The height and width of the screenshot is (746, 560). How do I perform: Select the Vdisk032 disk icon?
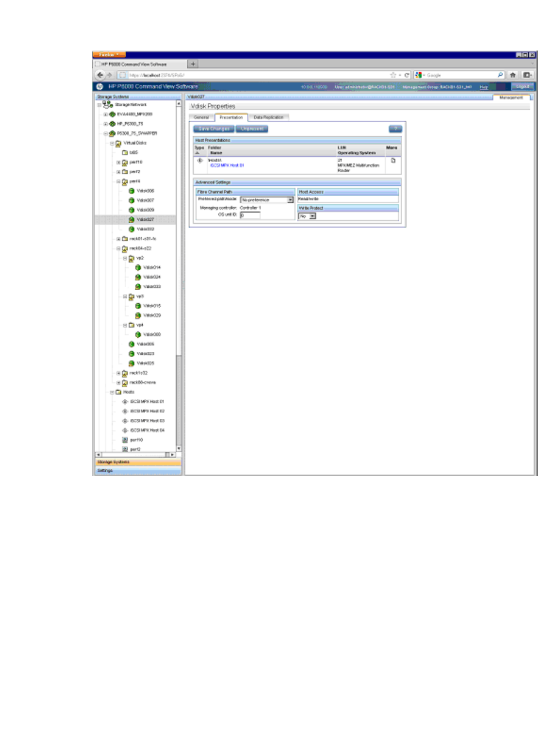[x=131, y=229]
